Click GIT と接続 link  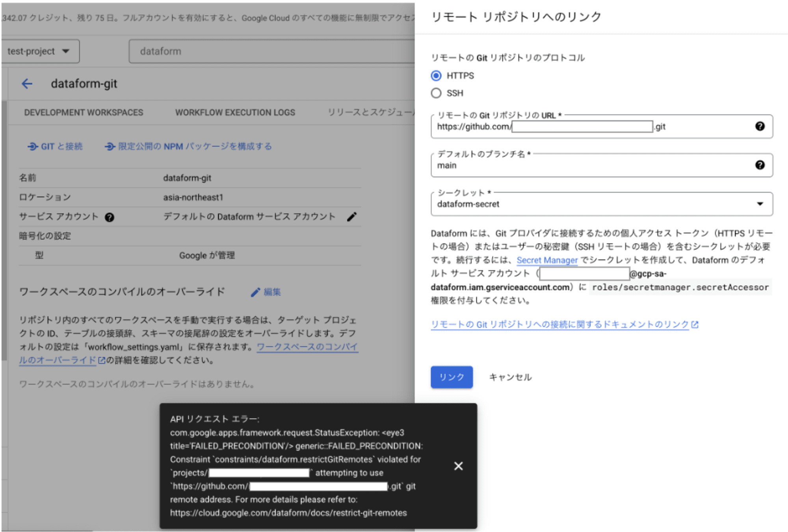coord(55,146)
